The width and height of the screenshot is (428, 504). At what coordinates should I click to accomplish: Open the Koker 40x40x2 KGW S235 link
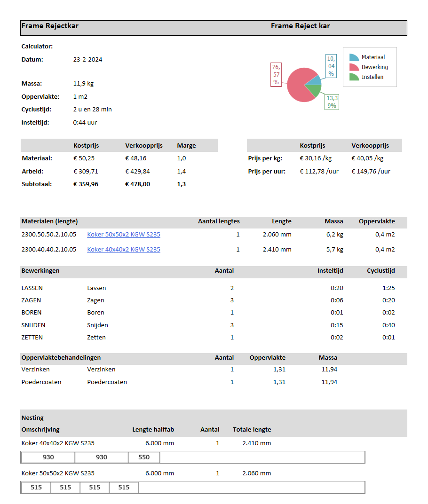pyautogui.click(x=124, y=250)
